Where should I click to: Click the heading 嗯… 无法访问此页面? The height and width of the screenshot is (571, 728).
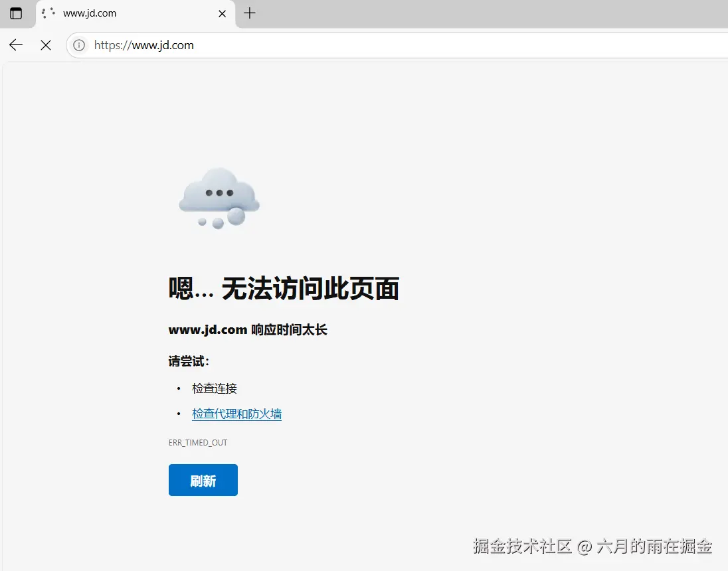[284, 288]
